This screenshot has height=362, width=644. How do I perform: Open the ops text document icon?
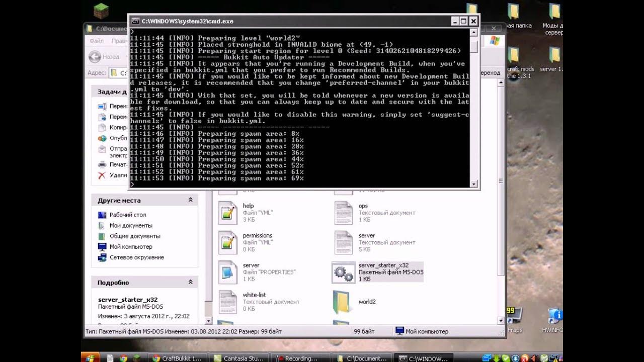click(344, 213)
